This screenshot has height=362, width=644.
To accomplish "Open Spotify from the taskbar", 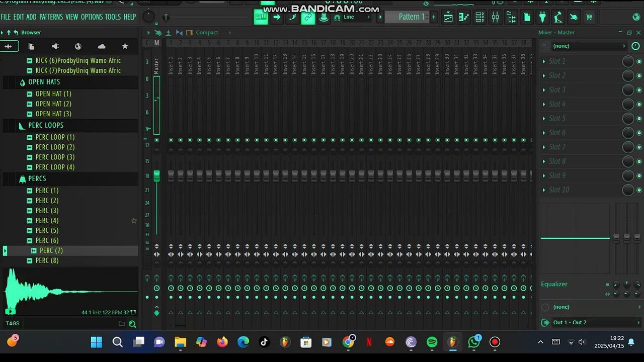I will [432, 342].
